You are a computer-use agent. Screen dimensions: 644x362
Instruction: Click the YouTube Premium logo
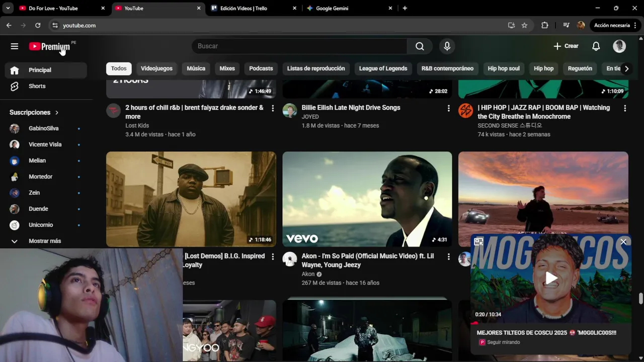(49, 46)
